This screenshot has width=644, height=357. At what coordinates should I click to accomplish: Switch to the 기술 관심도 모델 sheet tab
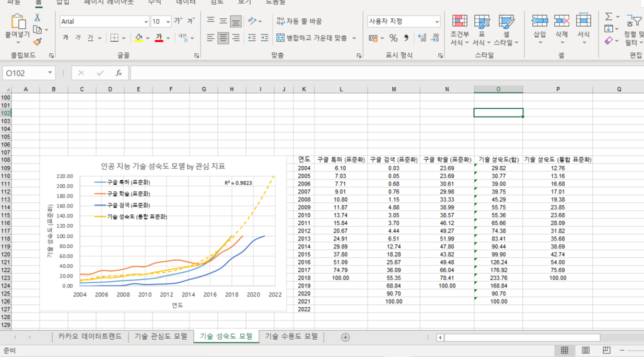point(160,337)
